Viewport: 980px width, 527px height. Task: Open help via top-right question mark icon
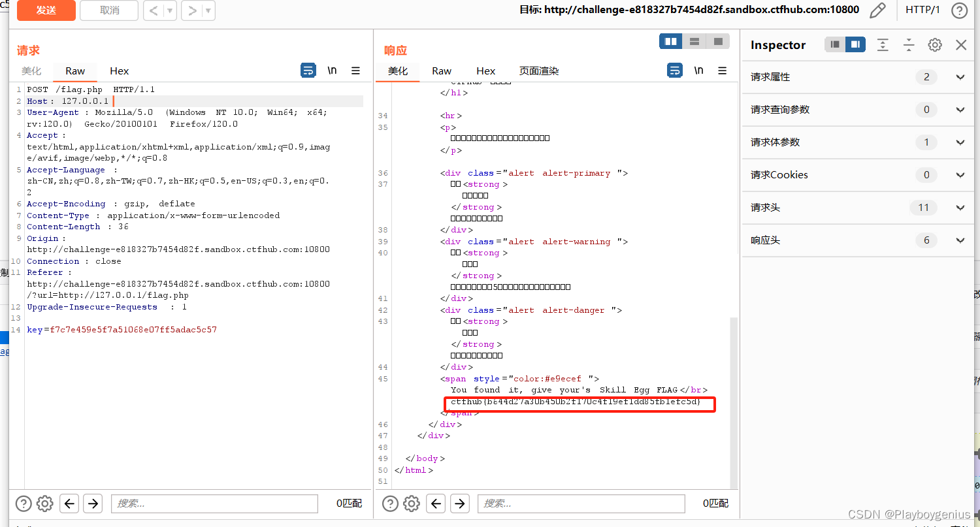point(959,10)
